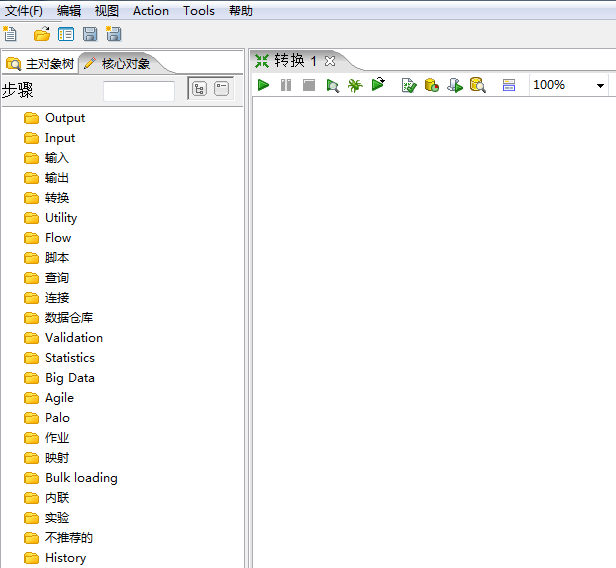Open the Action menu
616x568 pixels.
(x=151, y=11)
